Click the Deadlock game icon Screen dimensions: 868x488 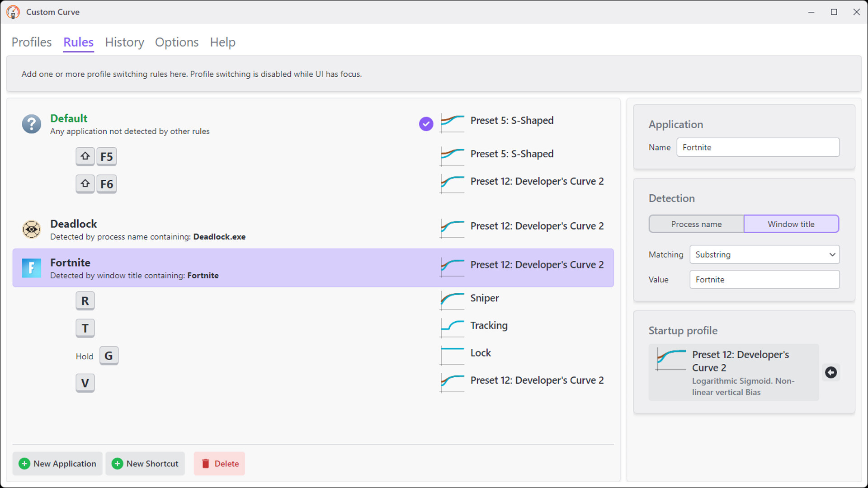coord(31,230)
